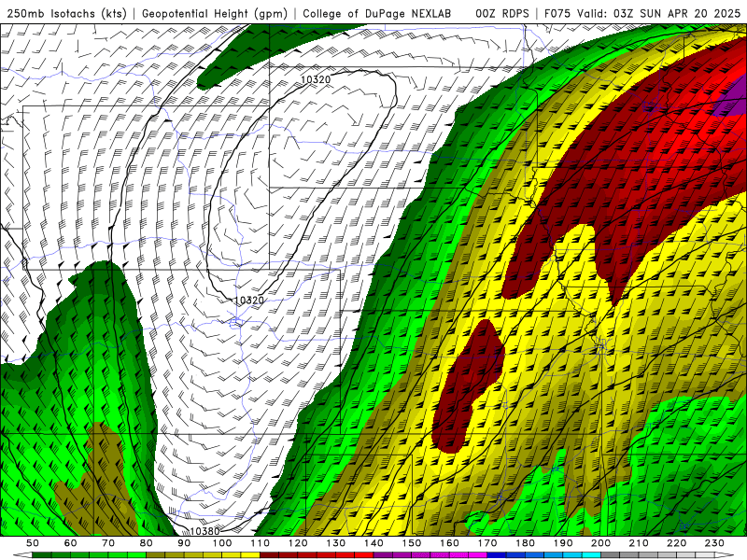
Task: Click the 60 label on the color scale
Action: point(70,543)
